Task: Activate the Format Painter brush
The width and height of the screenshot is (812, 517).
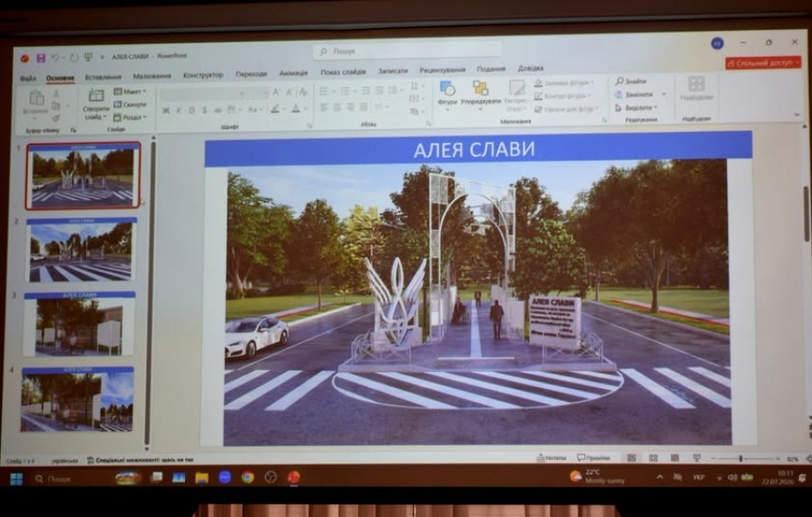Action: [x=56, y=117]
